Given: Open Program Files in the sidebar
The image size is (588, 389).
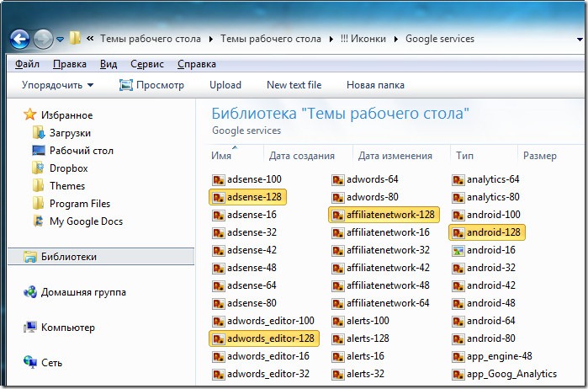Looking at the screenshot, I should [72, 204].
